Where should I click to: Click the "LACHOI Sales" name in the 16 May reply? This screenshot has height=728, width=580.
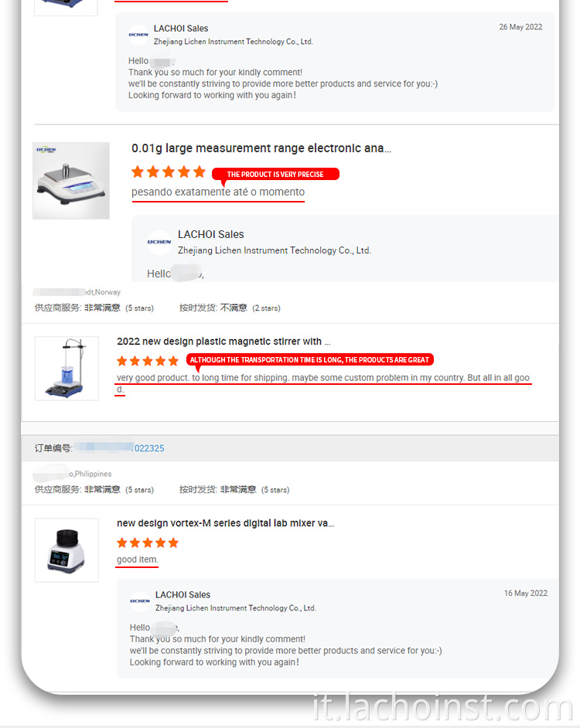pyautogui.click(x=183, y=595)
